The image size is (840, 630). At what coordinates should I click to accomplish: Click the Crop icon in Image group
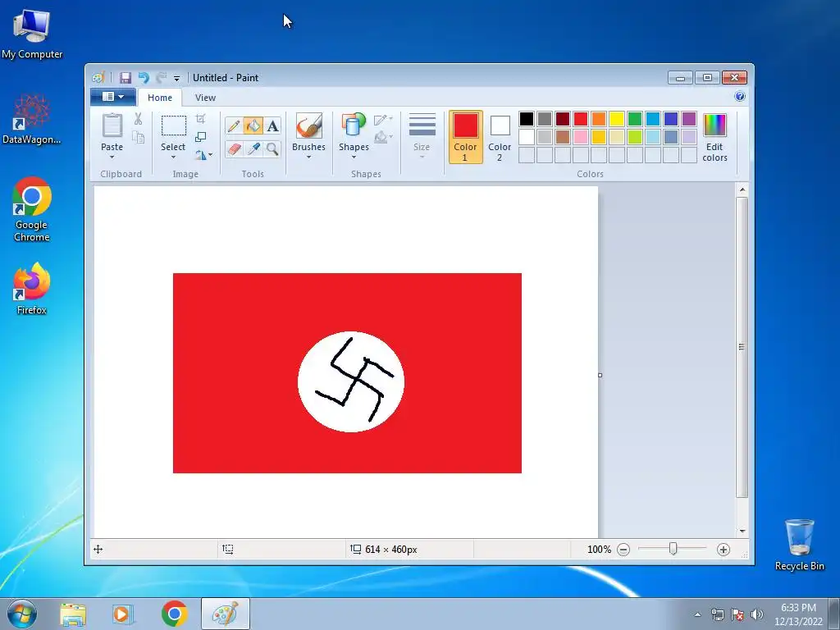coord(200,118)
